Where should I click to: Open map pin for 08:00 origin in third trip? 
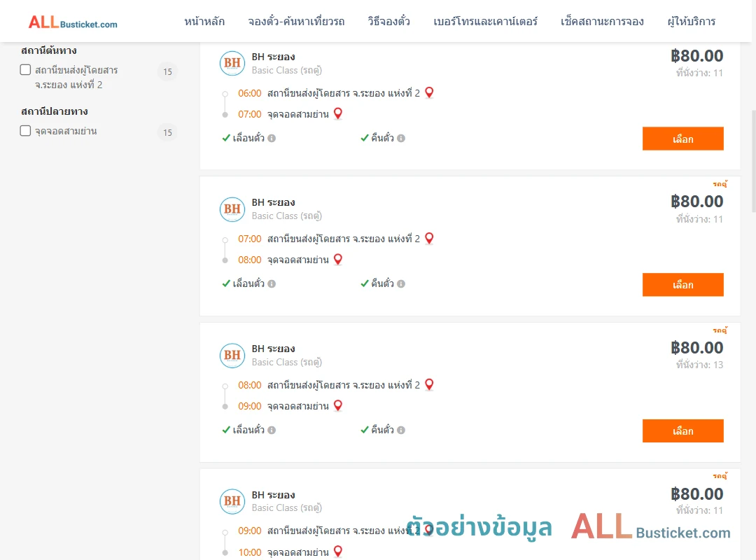(429, 384)
